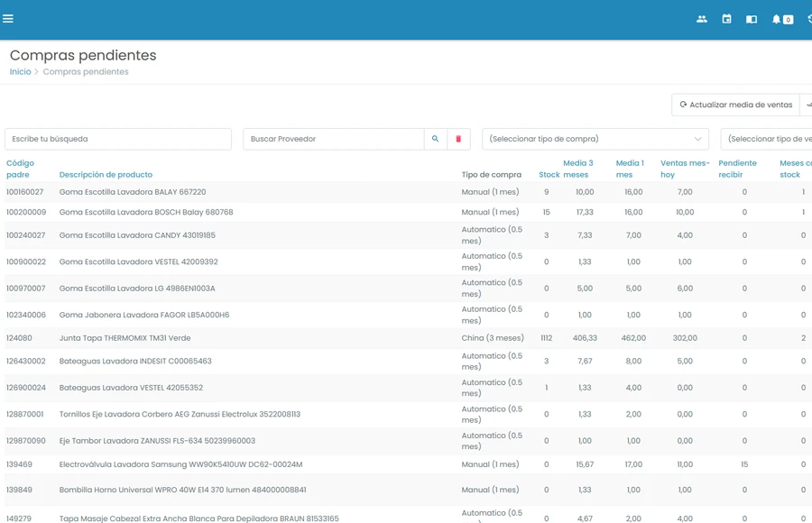This screenshot has width=812, height=523.
Task: Click pending receive value 15
Action: [x=744, y=464]
